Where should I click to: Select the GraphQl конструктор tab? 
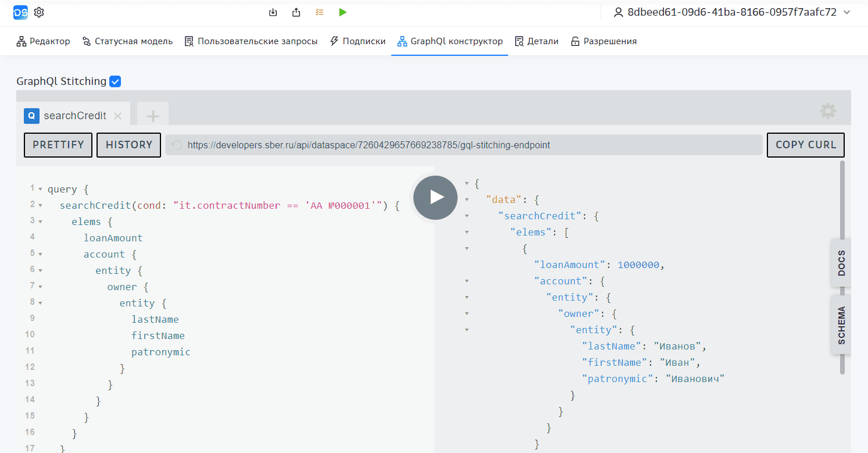point(450,41)
